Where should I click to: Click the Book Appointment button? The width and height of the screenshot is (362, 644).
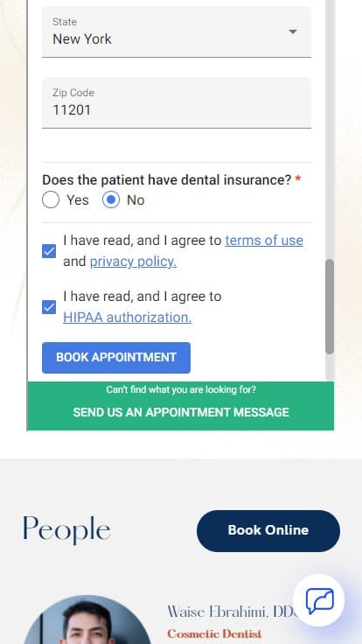[x=116, y=358]
